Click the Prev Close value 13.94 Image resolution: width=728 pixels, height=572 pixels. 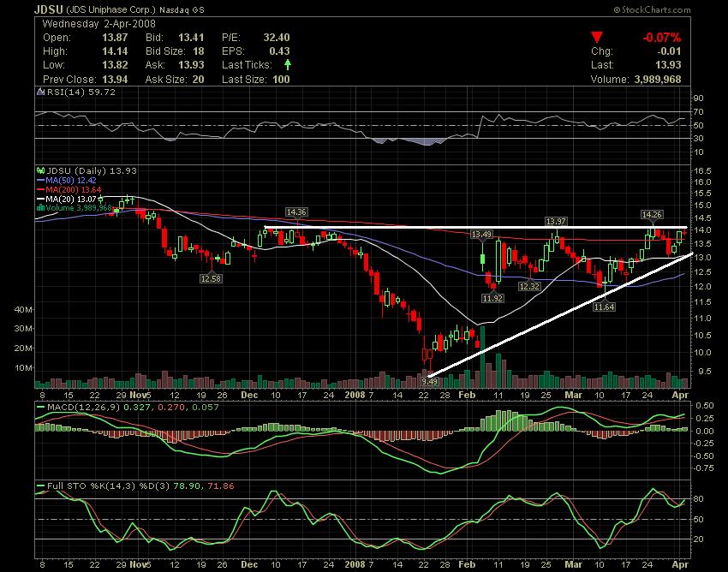[x=115, y=80]
